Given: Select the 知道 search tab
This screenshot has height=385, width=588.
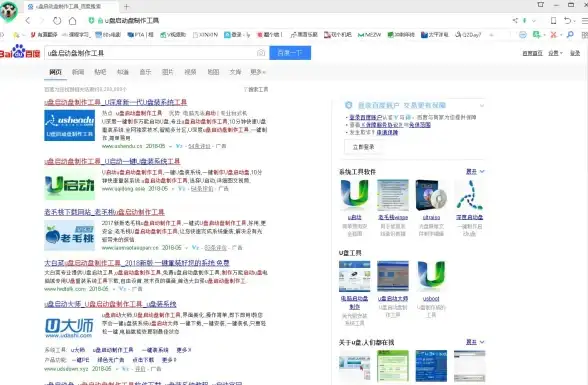Looking at the screenshot, I should (x=123, y=72).
